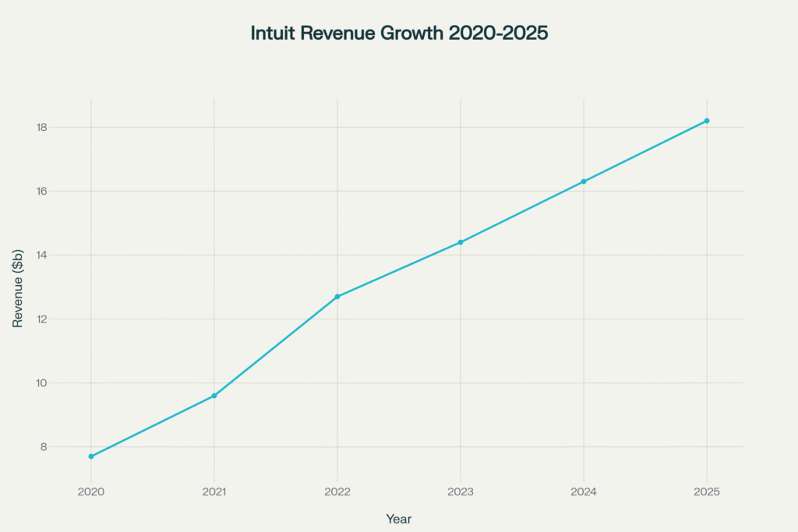This screenshot has height=532, width=798.
Task: Click the '2021' x-axis tick label
Action: pos(214,491)
